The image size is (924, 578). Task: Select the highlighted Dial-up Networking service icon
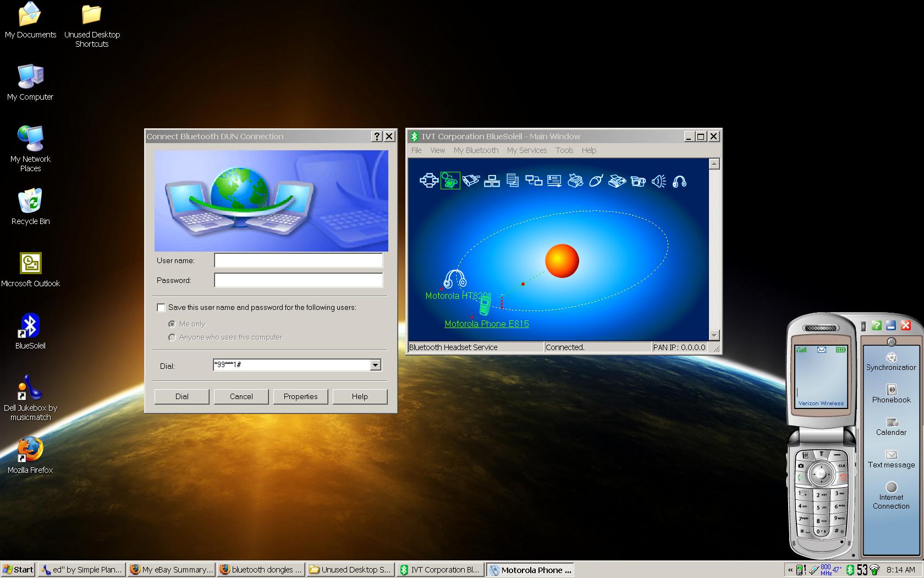[x=450, y=181]
